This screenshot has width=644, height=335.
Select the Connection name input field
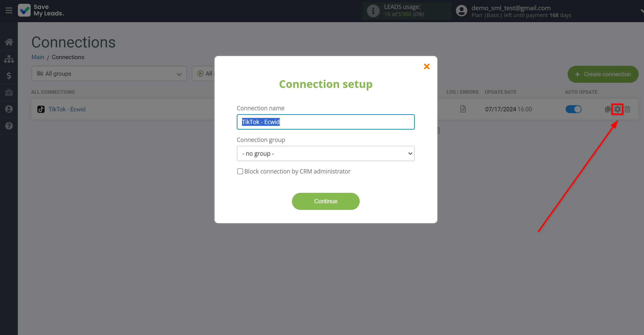pyautogui.click(x=326, y=122)
